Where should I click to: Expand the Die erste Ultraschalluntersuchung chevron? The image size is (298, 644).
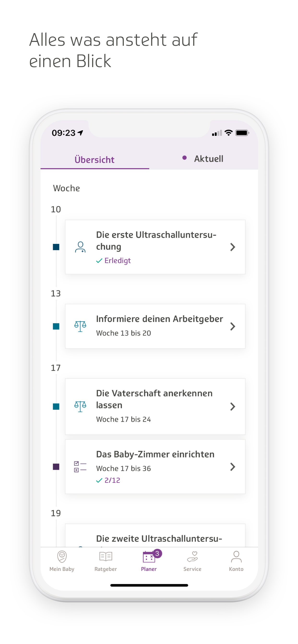pyautogui.click(x=232, y=247)
